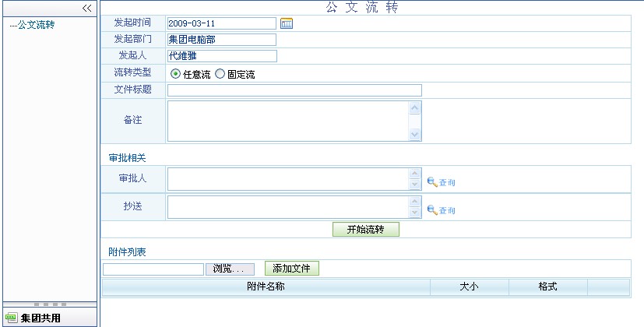644x327 pixels.
Task: Click the 发起时间 date field
Action: point(221,23)
